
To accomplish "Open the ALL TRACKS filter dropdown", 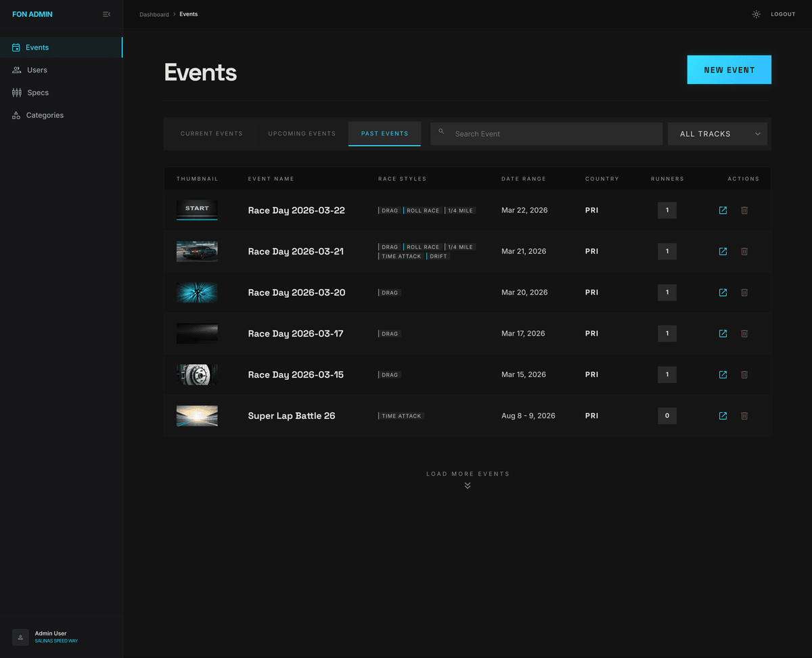I will pos(717,133).
